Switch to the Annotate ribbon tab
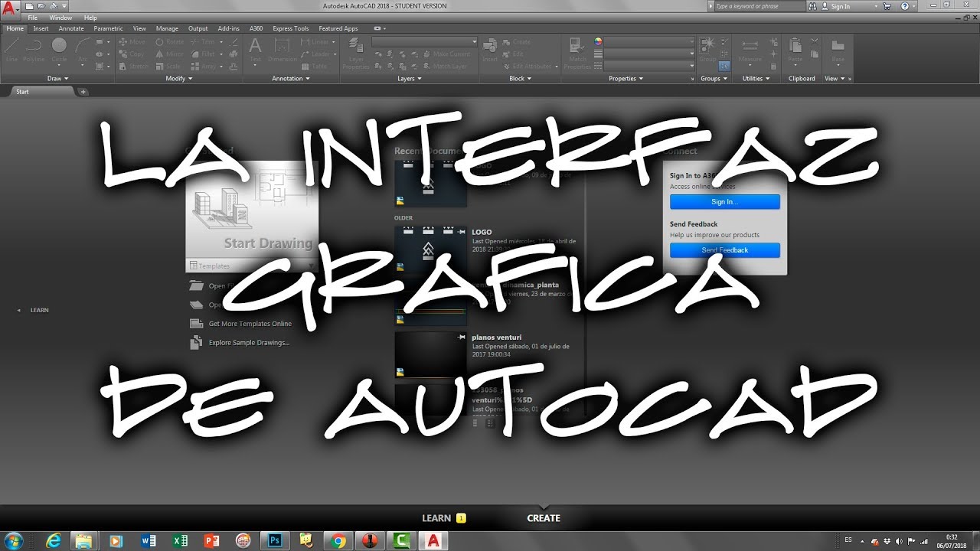 point(71,28)
